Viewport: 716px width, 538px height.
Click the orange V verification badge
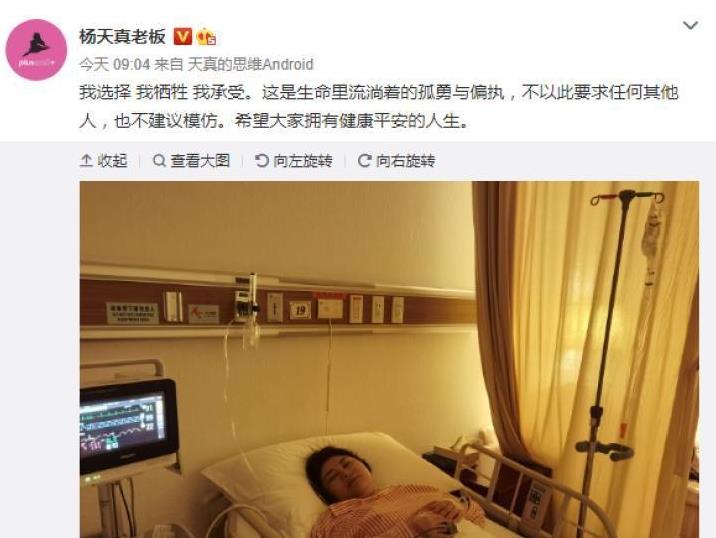183,37
